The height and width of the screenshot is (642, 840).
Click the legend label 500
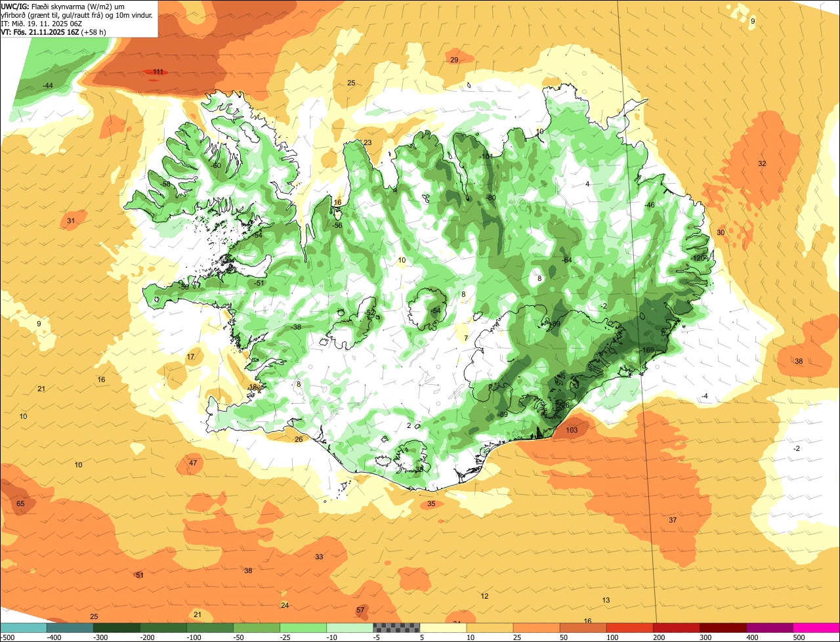pos(799,637)
